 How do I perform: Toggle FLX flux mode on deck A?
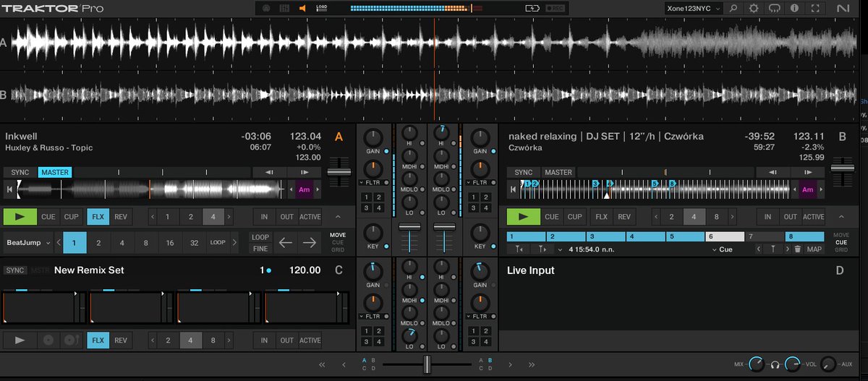[98, 216]
